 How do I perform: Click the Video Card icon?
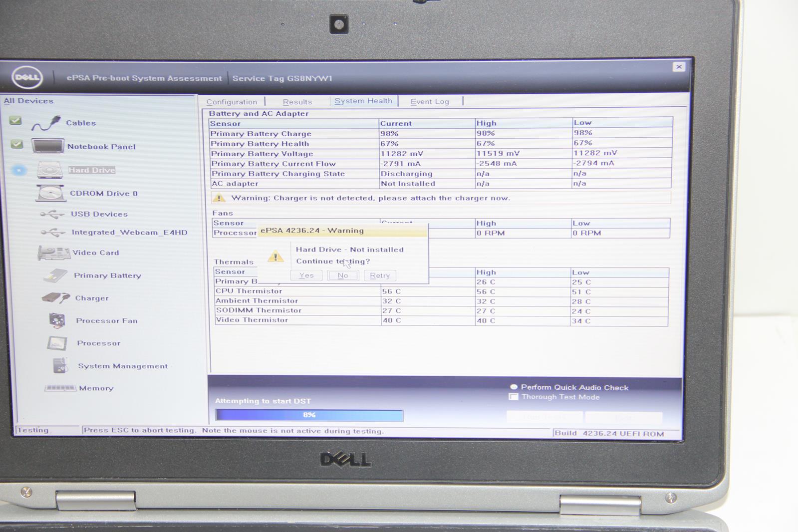[54, 253]
